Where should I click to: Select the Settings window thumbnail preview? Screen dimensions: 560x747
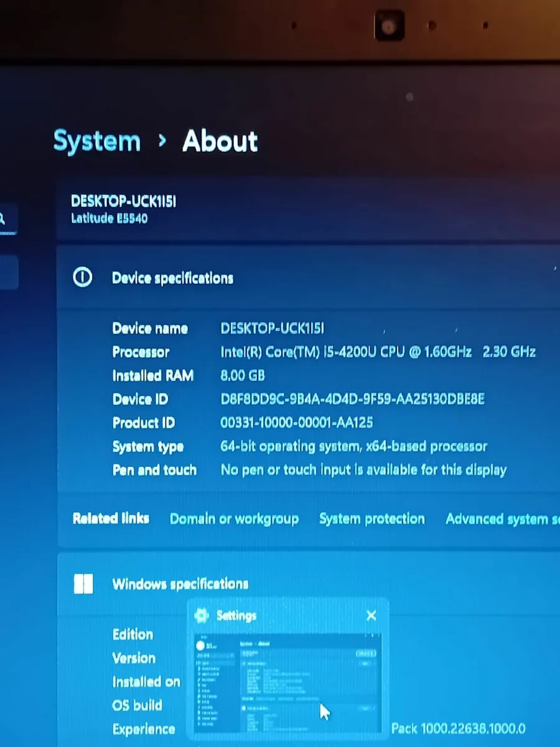pyautogui.click(x=287, y=683)
